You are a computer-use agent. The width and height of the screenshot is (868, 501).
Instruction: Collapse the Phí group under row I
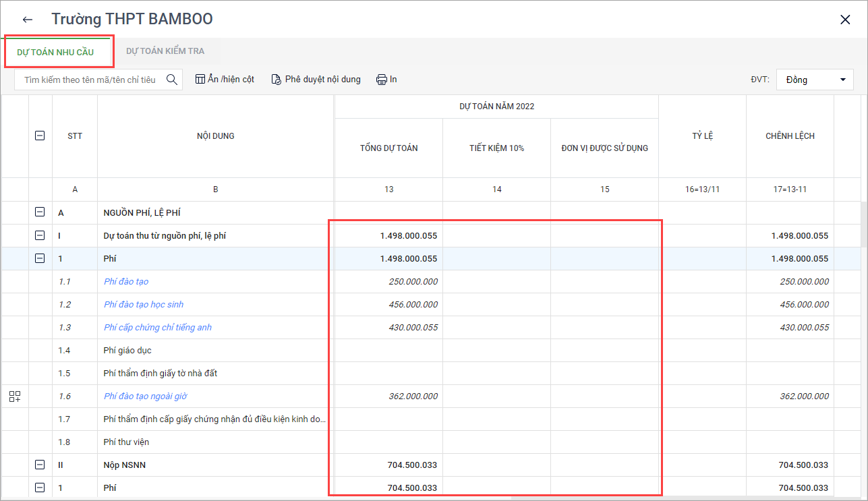(40, 258)
